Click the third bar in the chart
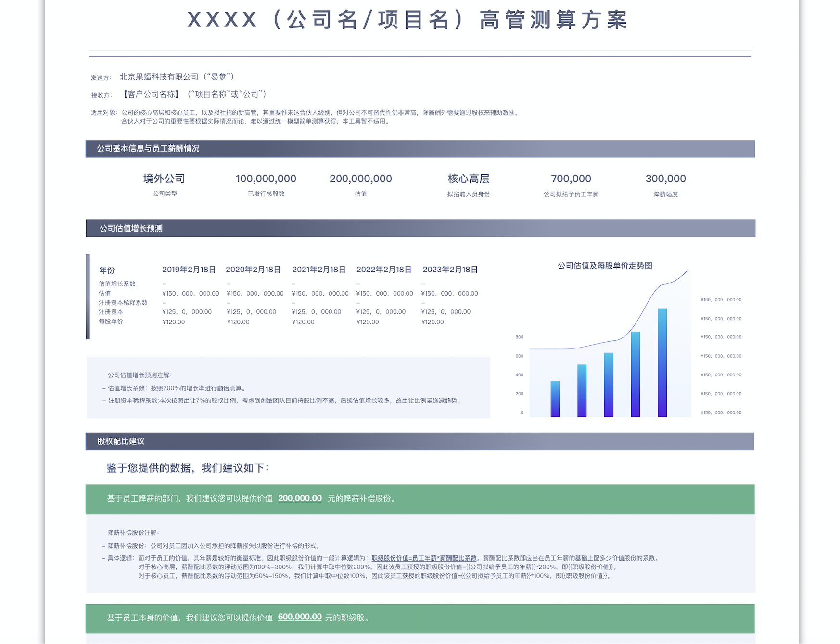Viewport: 840px width, 644px height. [x=609, y=385]
